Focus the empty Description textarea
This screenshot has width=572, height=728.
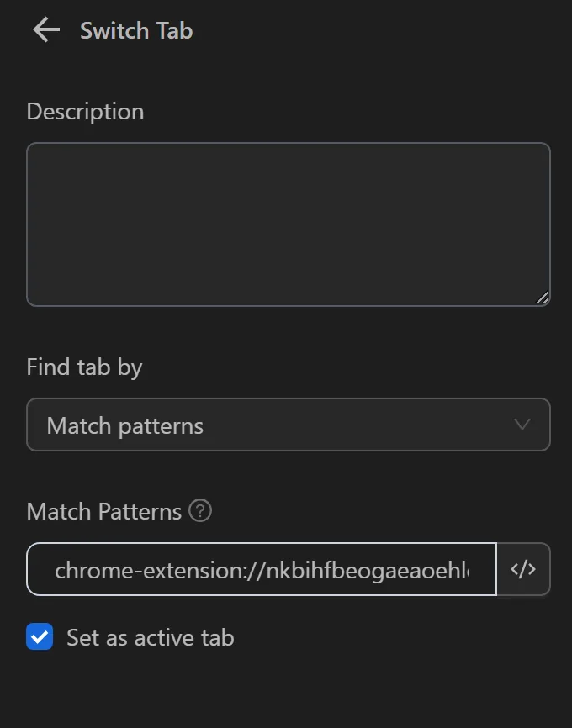pos(289,223)
